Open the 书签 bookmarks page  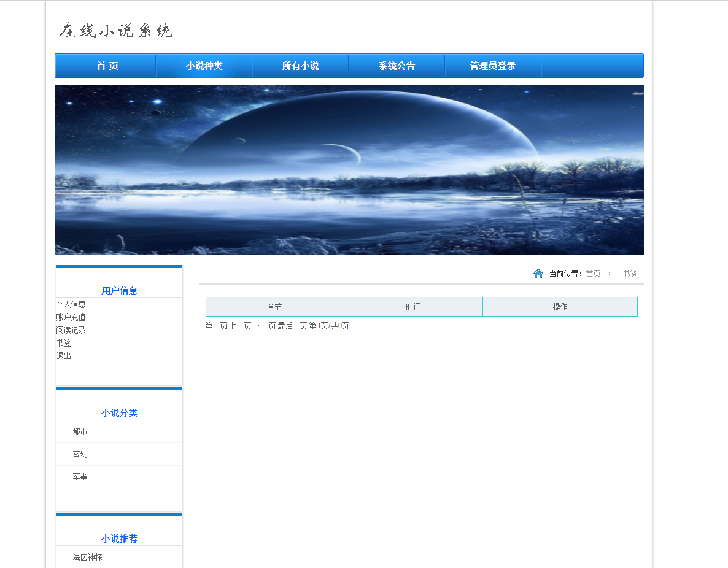tap(63, 343)
